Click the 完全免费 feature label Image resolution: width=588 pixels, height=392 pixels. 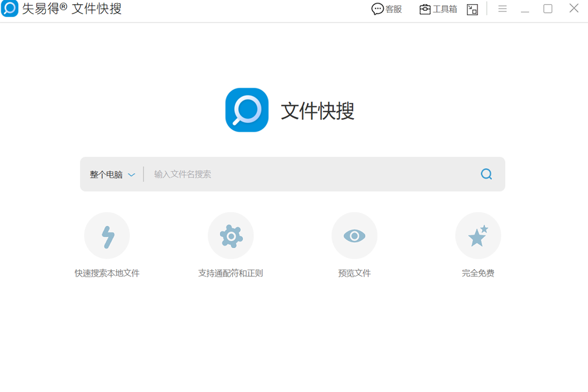[x=478, y=272]
